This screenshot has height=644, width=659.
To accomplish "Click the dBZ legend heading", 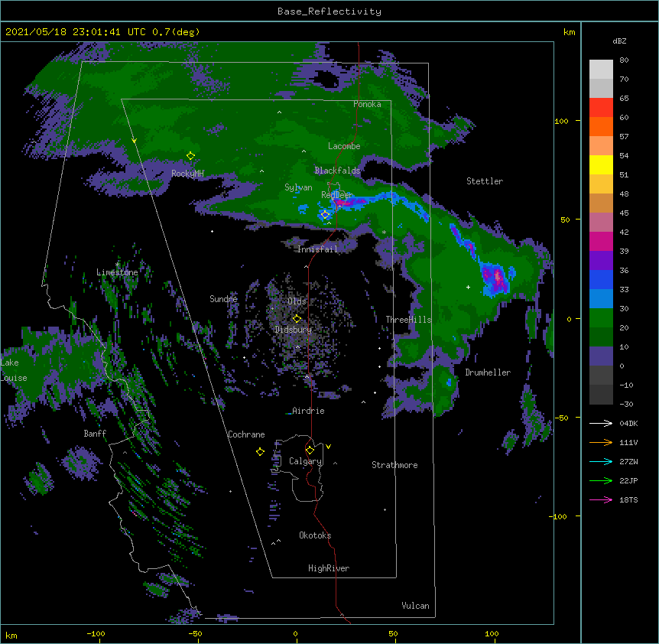I will pos(619,41).
